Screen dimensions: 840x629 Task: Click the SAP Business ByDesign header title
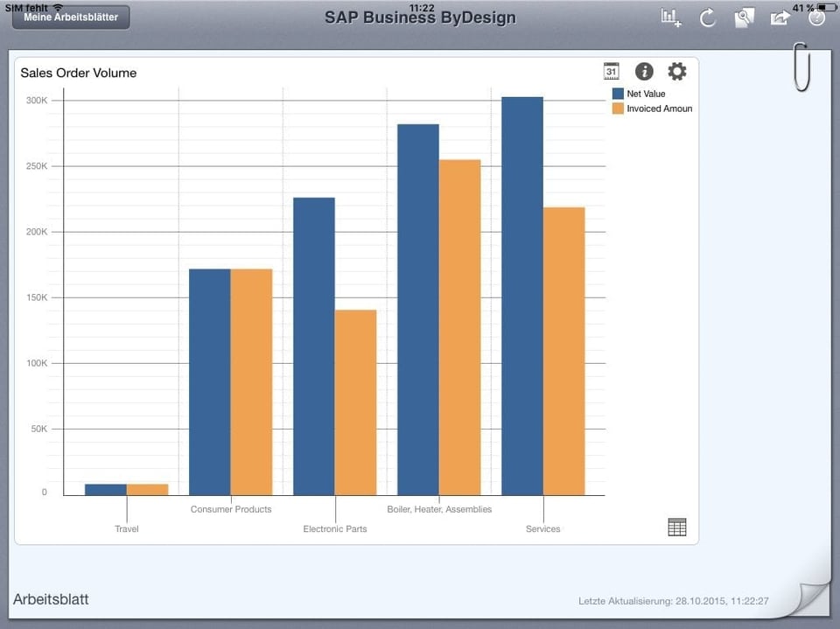pyautogui.click(x=421, y=17)
